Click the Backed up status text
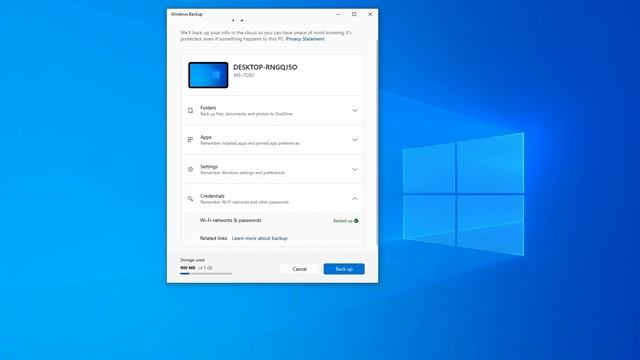Screen dimensions: 640x360 tap(342, 221)
